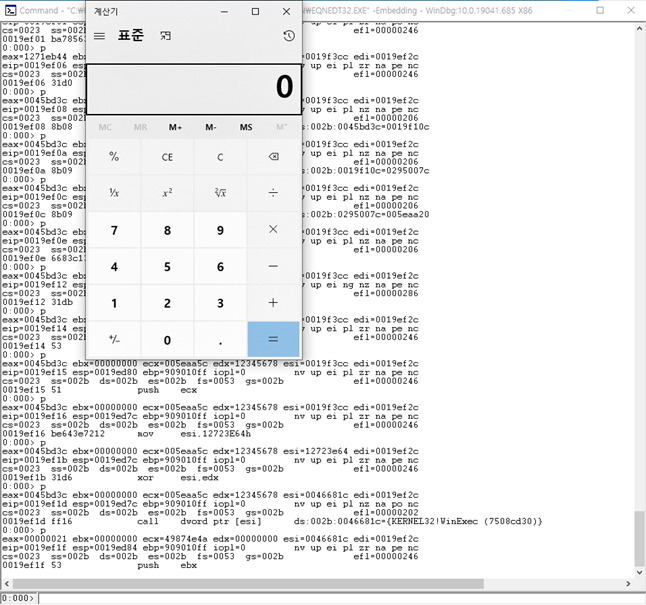Click the C clear button
This screenshot has width=646, height=605.
(x=220, y=157)
